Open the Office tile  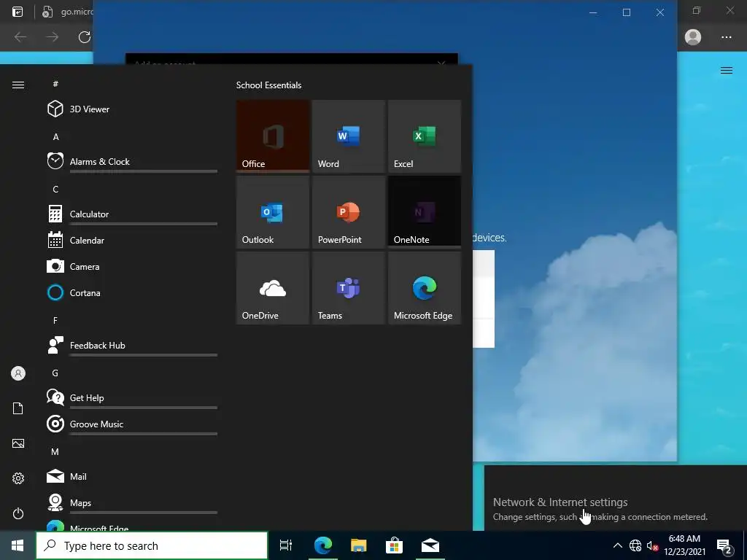click(x=273, y=136)
